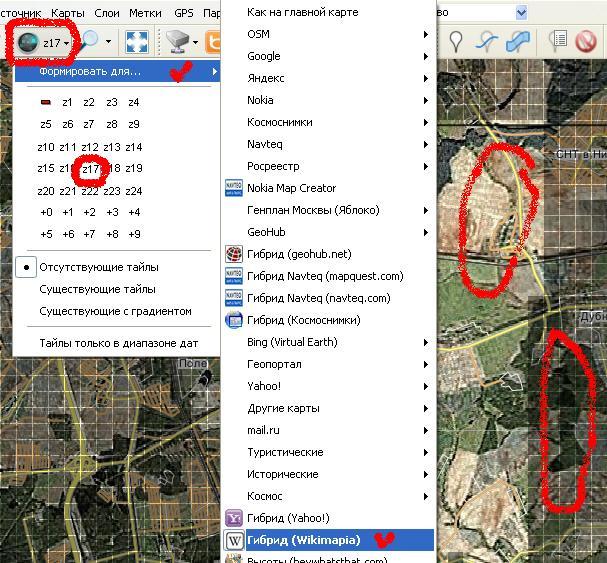Image resolution: width=607 pixels, height=563 pixels.
Task: Open GeoHub submenu
Action: (x=329, y=232)
